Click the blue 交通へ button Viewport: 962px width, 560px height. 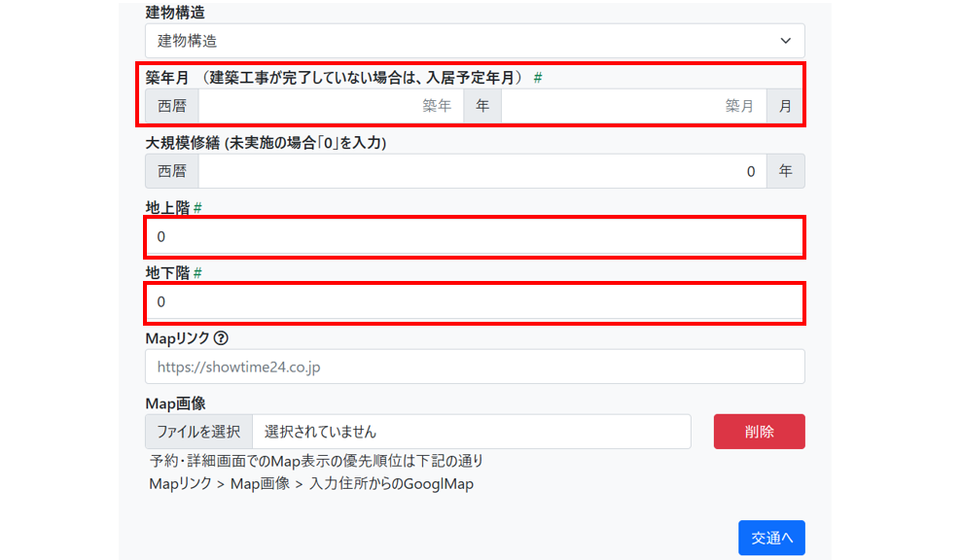[771, 538]
